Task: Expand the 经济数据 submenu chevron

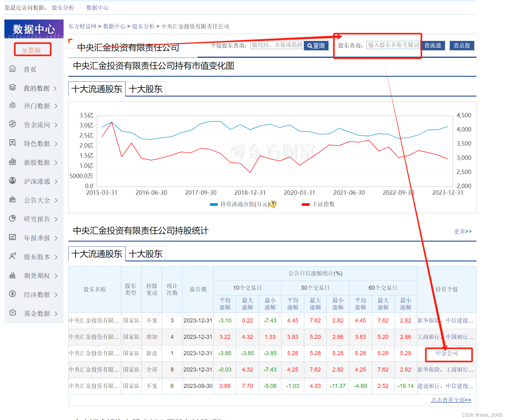Action: 56,295
